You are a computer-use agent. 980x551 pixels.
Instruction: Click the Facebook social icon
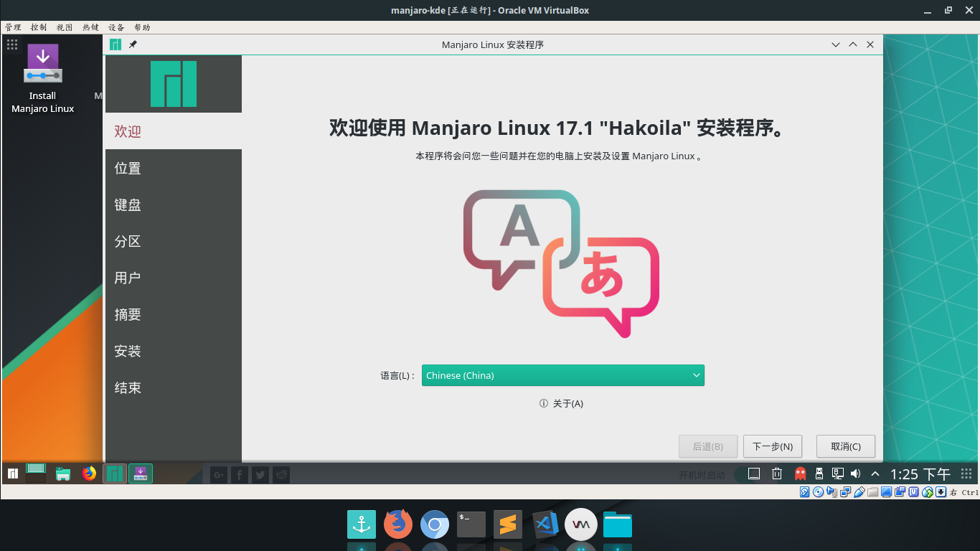(x=240, y=474)
